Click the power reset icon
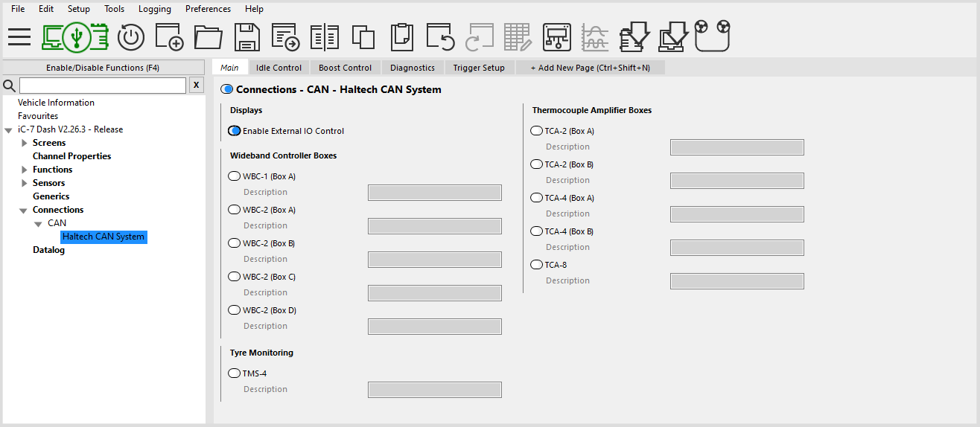The width and height of the screenshot is (980, 427). [131, 36]
